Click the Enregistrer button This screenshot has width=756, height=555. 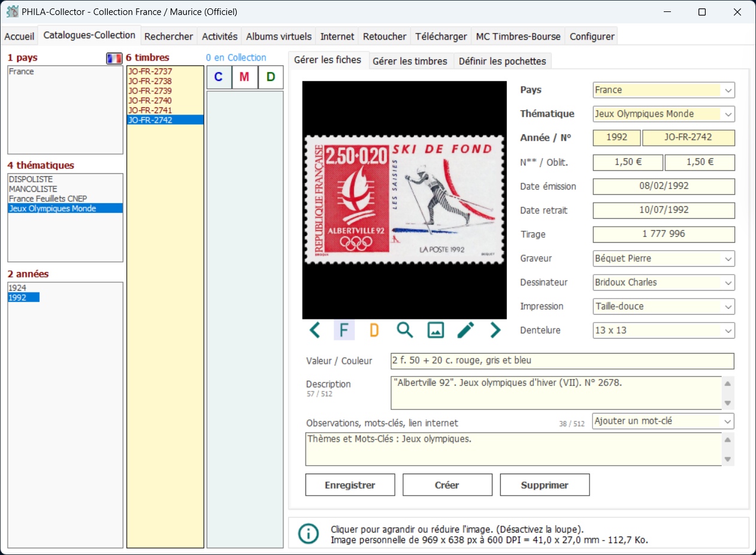click(x=350, y=485)
